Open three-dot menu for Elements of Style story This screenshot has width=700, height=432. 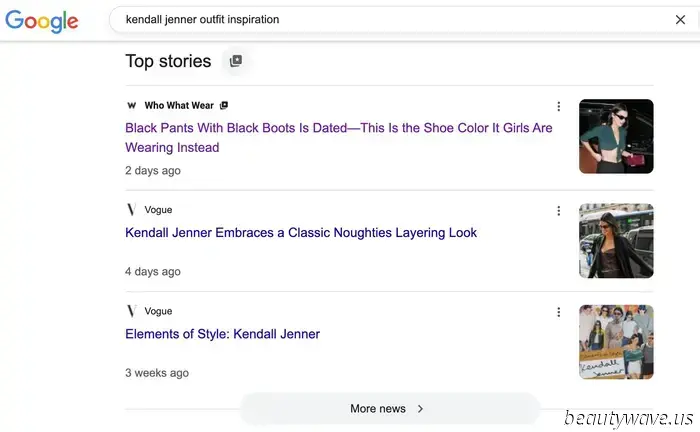pos(558,312)
